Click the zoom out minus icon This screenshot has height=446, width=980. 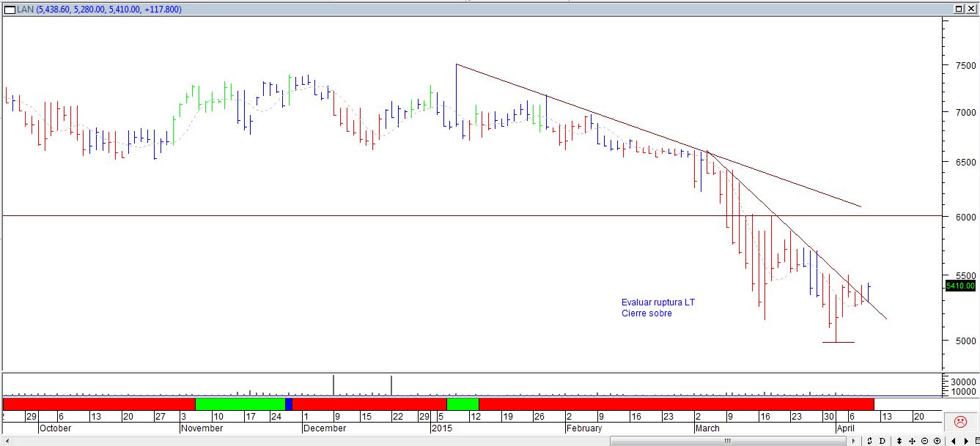[924, 441]
